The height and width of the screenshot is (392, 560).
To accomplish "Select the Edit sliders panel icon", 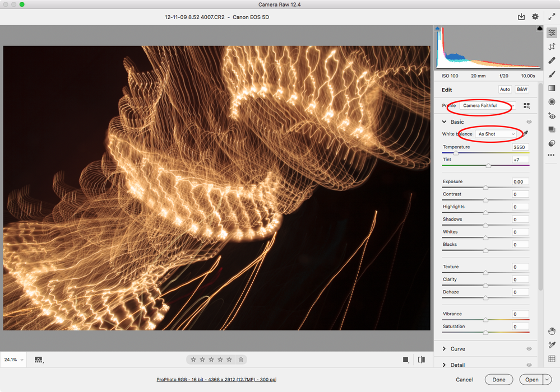I will pyautogui.click(x=552, y=32).
